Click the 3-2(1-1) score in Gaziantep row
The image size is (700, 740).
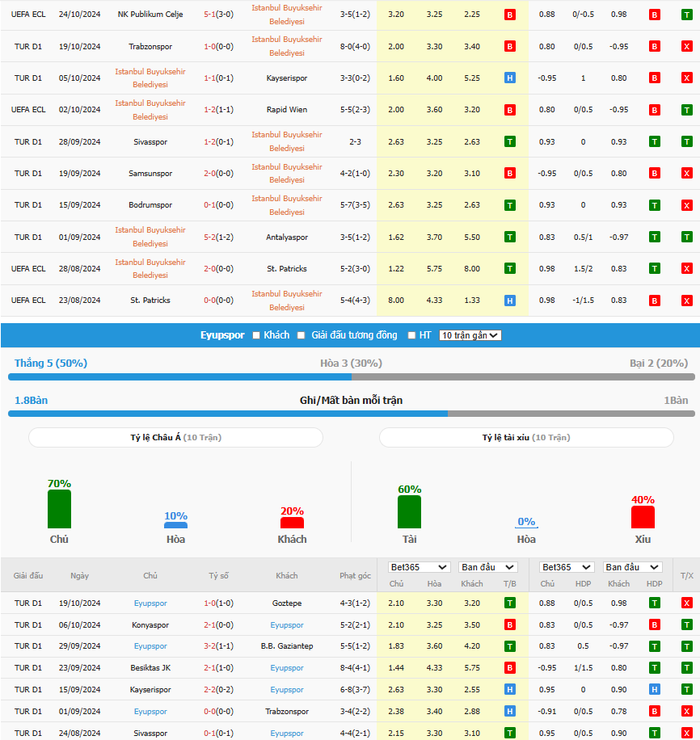coord(219,646)
